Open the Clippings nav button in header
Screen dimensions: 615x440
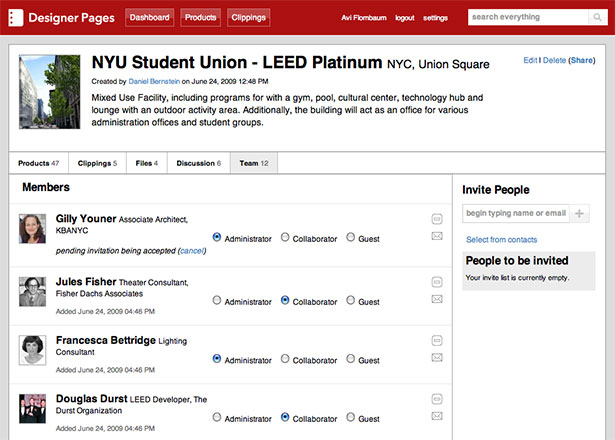coord(248,18)
